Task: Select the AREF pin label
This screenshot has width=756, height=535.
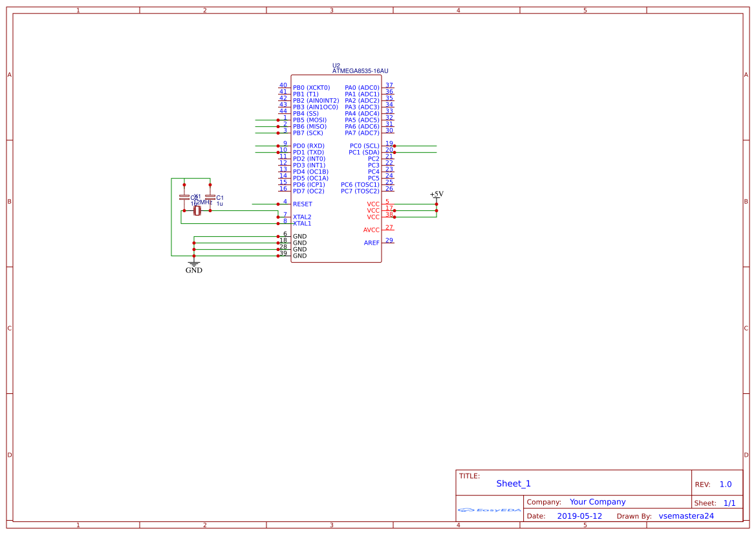Action: [x=372, y=243]
